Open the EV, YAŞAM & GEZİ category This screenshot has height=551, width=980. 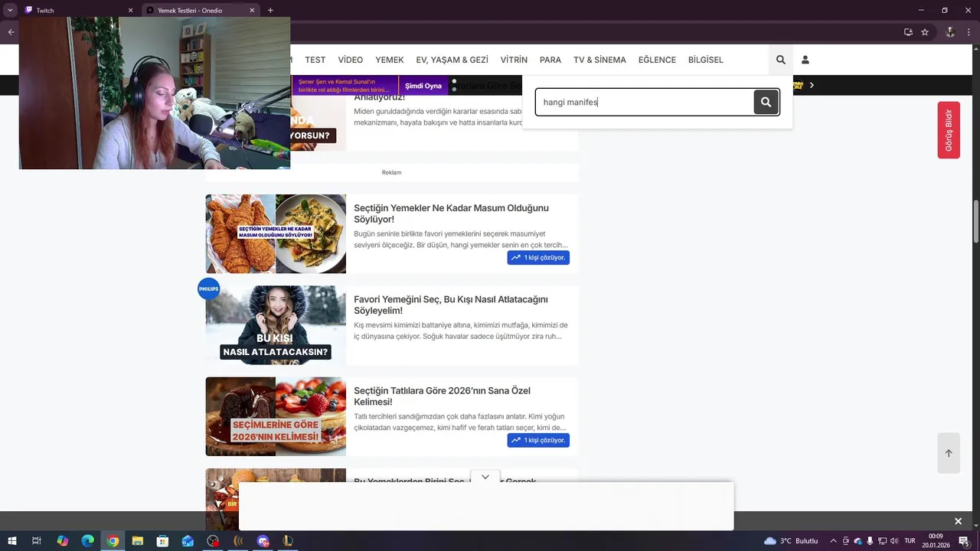(x=452, y=60)
